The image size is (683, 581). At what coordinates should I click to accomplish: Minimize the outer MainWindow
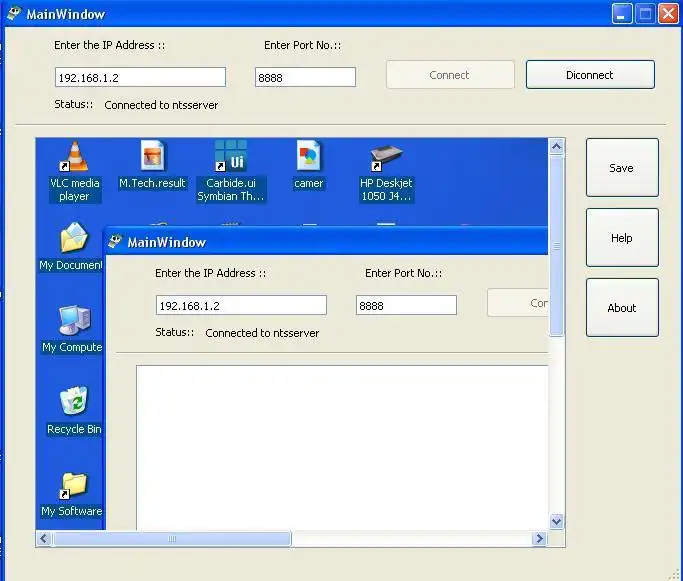[622, 14]
